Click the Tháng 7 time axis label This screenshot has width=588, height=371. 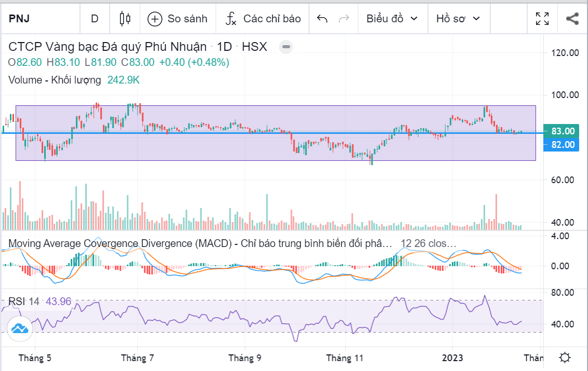pos(138,358)
